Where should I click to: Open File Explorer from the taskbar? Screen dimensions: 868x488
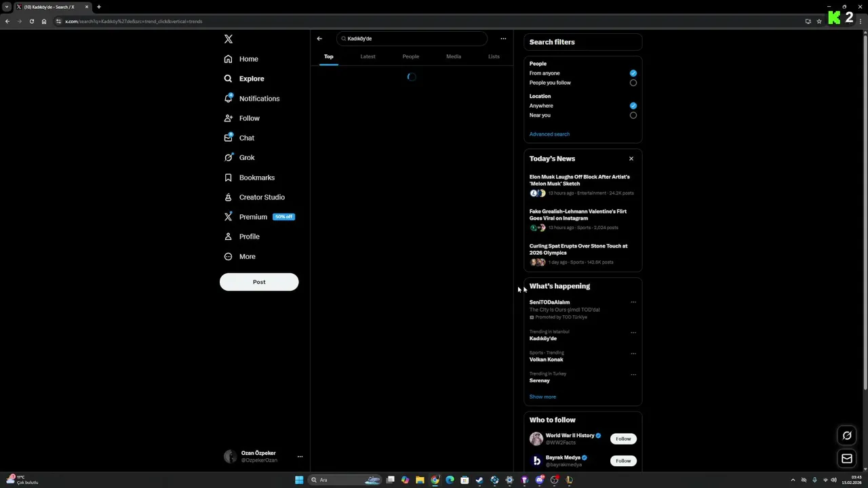420,480
